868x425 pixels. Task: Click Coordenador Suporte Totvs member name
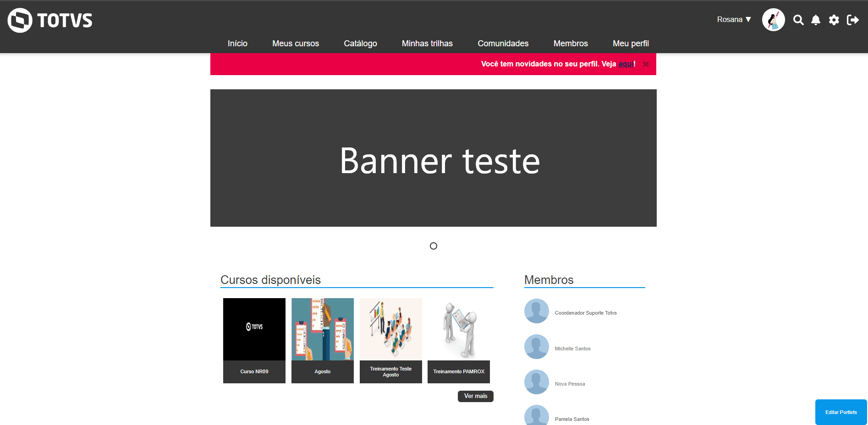586,313
